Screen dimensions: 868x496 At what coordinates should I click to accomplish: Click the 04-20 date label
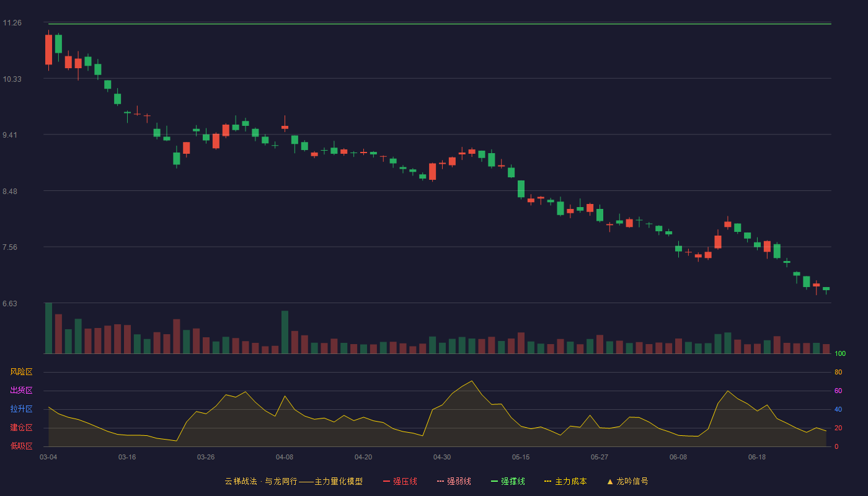tap(363, 457)
